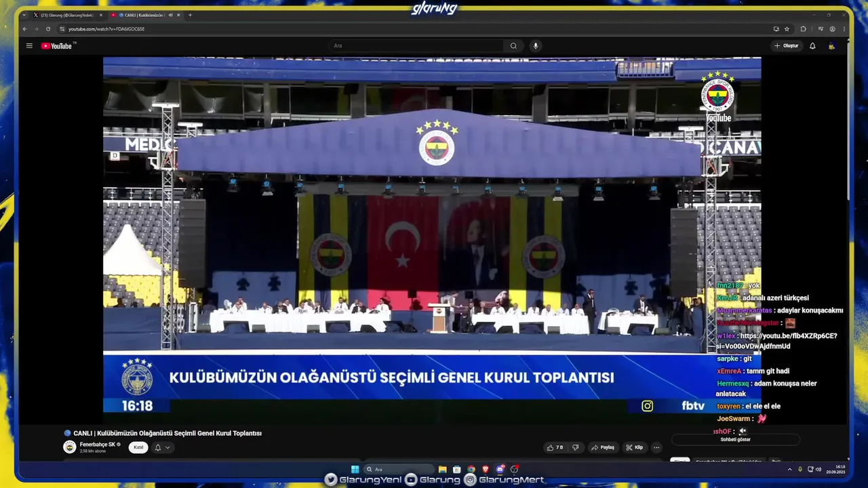Open the browser three-dot menu
Screen dimensions: 868x488
pyautogui.click(x=844, y=29)
